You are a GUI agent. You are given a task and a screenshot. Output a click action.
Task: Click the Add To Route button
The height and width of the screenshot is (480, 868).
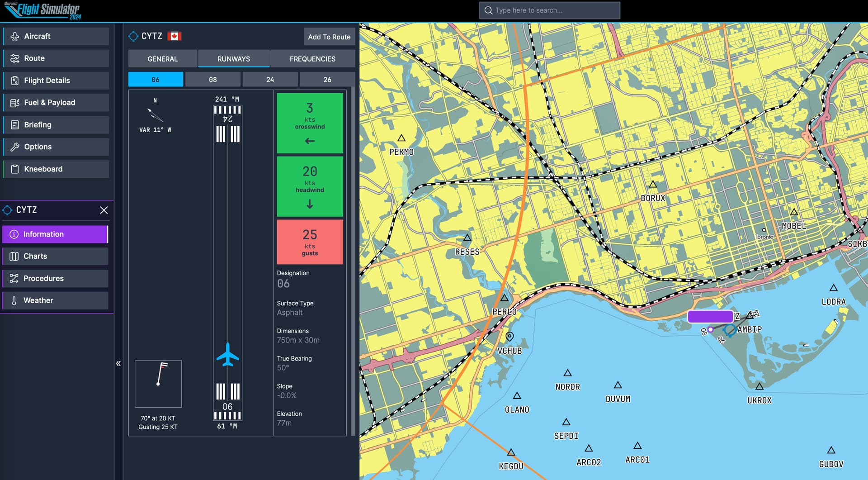[x=329, y=37]
